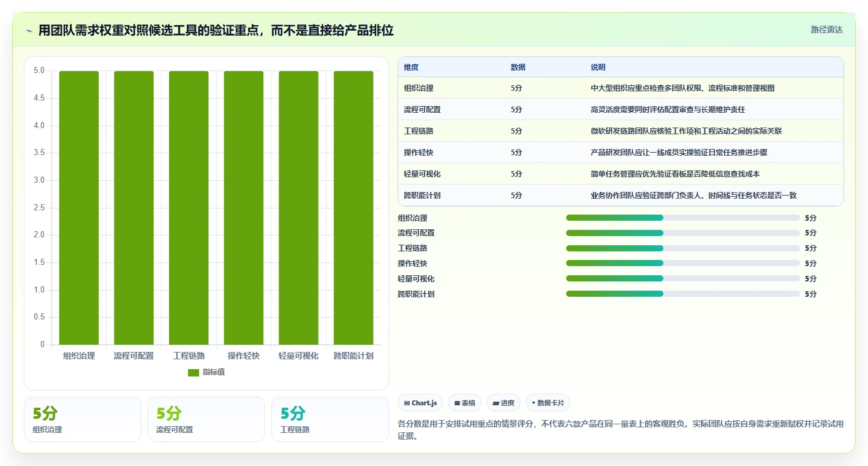The image size is (868, 466).
Task: Click the description starting 产品研发团队应让
Action: tap(679, 153)
